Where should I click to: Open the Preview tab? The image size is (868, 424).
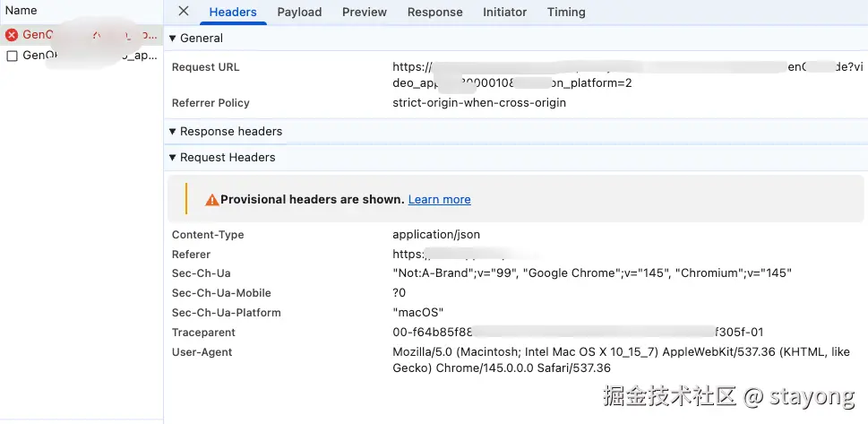(365, 13)
